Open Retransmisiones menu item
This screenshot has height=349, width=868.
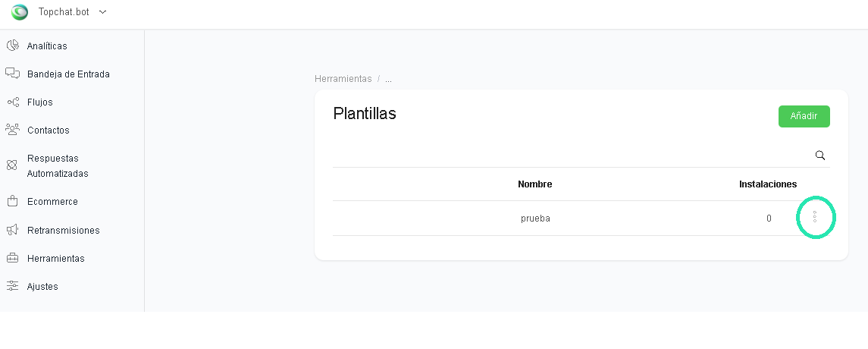[63, 231]
